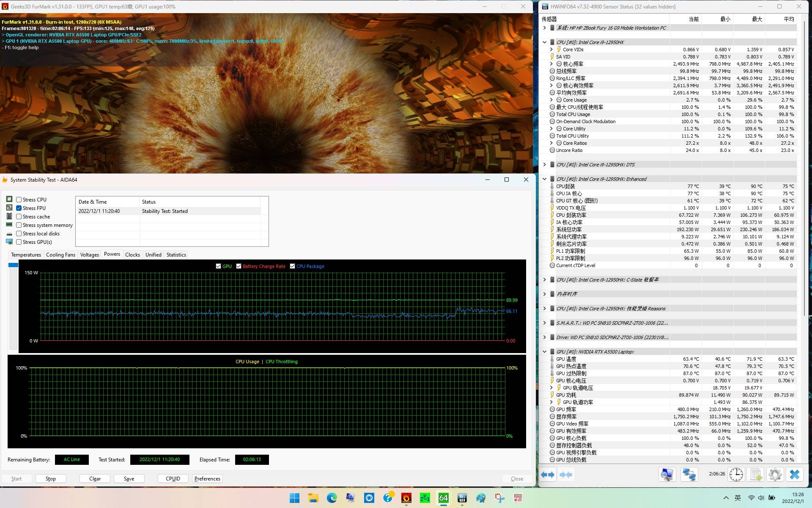Screen dimensions: 812x508
Task: Uncheck the Stress FPU option
Action: [x=19, y=208]
